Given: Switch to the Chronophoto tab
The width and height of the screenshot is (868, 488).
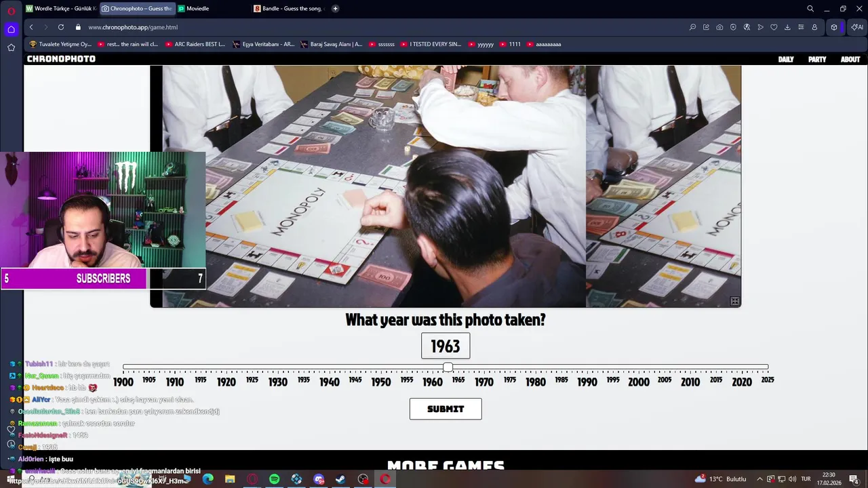Looking at the screenshot, I should tap(136, 9).
